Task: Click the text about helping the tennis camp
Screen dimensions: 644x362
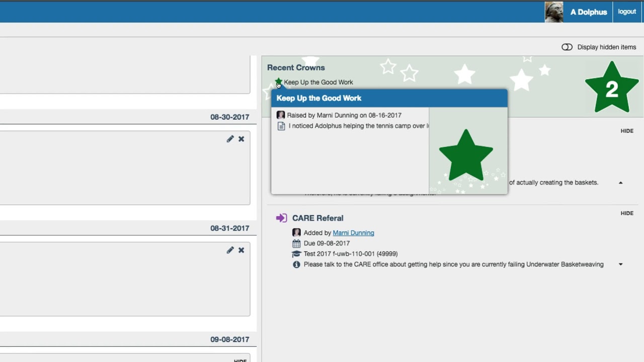Action: [358, 126]
